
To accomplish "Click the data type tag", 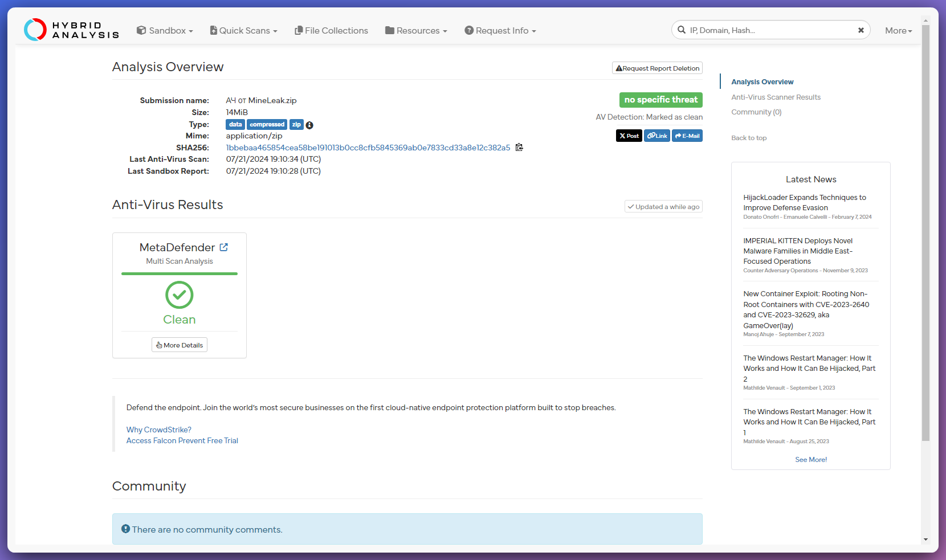I will (x=235, y=125).
